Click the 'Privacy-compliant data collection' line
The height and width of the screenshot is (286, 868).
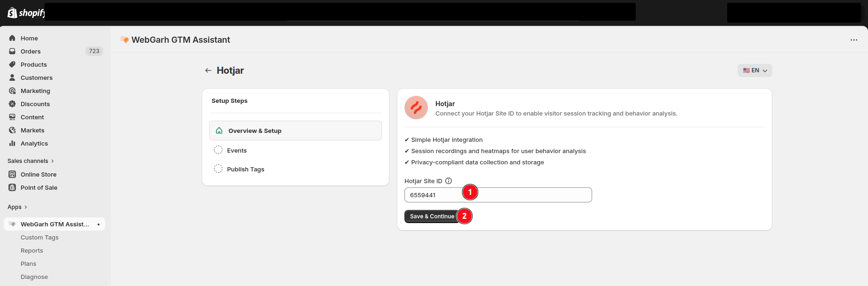point(474,162)
